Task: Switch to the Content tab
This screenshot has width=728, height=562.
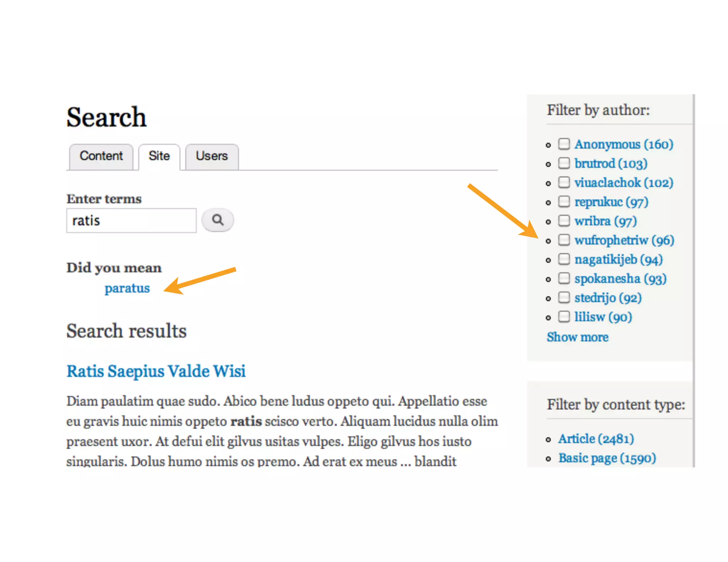Action: pyautogui.click(x=101, y=156)
